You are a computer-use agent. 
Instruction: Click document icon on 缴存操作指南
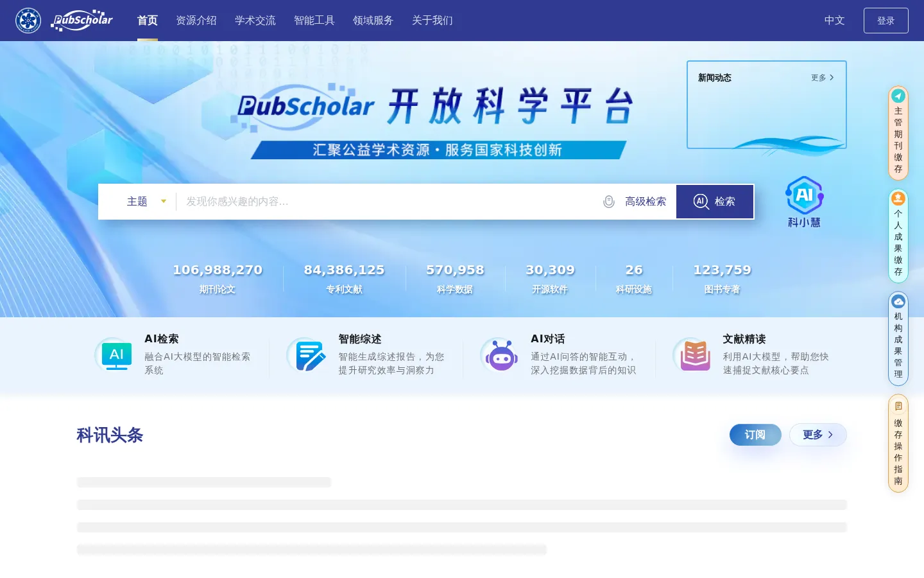click(x=898, y=406)
